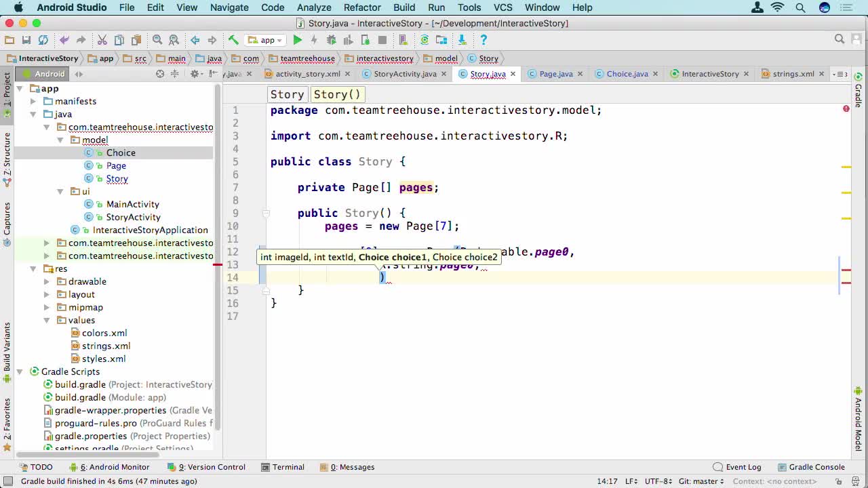Open the app run configuration dropdown
Viewport: 868px width, 488px height.
pos(265,40)
